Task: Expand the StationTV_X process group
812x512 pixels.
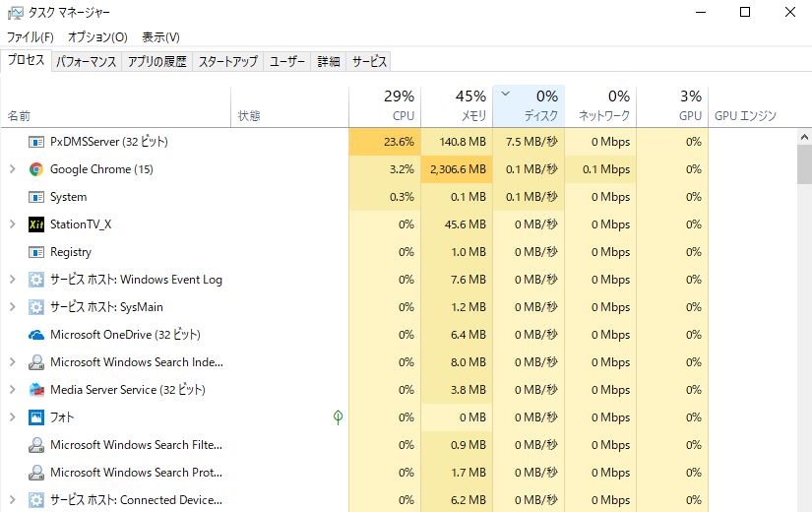Action: [12, 224]
